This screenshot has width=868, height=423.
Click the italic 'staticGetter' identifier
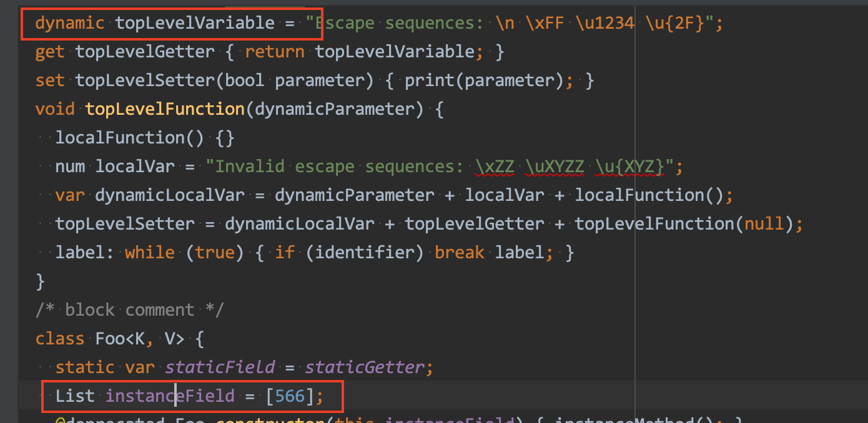[x=365, y=367]
